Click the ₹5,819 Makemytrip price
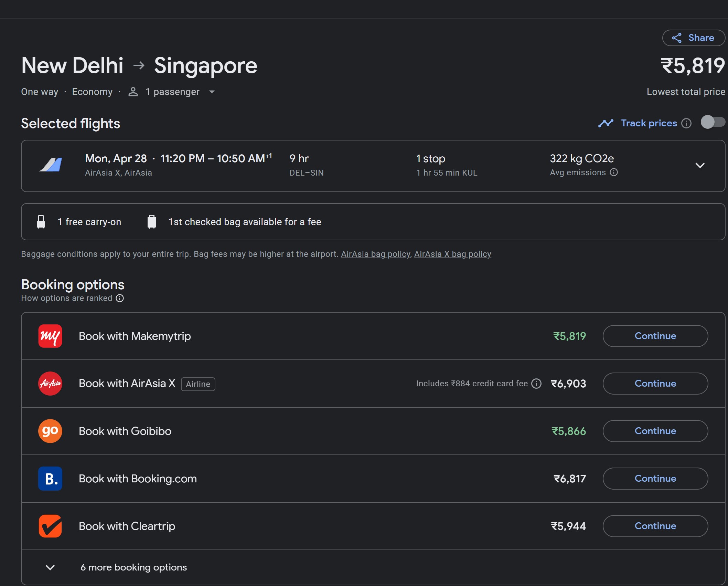Image resolution: width=728 pixels, height=586 pixels. tap(569, 336)
